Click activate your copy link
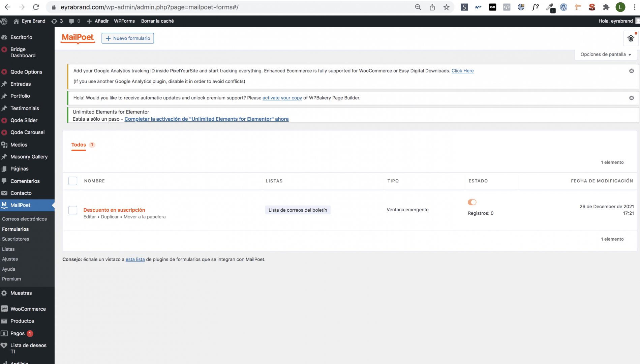The image size is (640, 364). pos(282,98)
